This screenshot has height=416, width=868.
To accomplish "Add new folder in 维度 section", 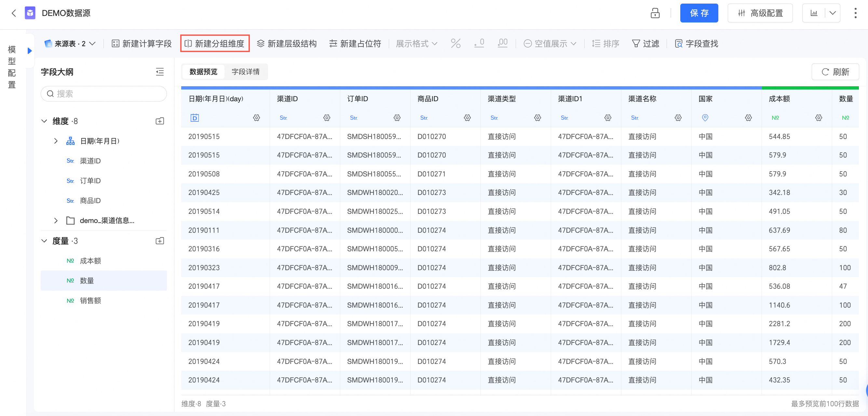I will point(160,121).
